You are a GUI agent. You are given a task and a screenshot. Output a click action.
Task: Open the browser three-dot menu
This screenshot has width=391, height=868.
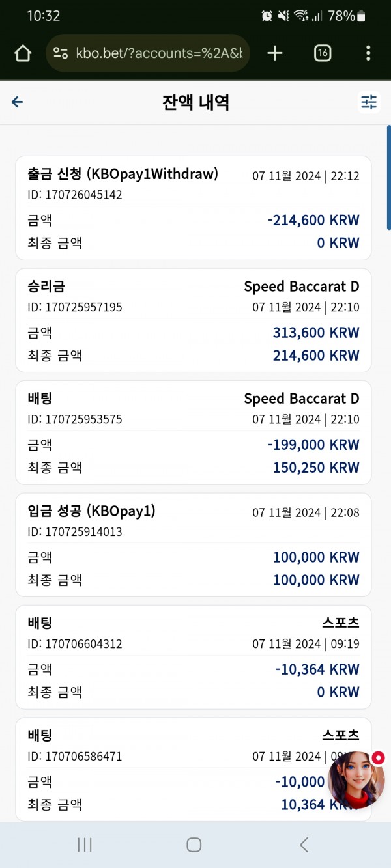(368, 53)
